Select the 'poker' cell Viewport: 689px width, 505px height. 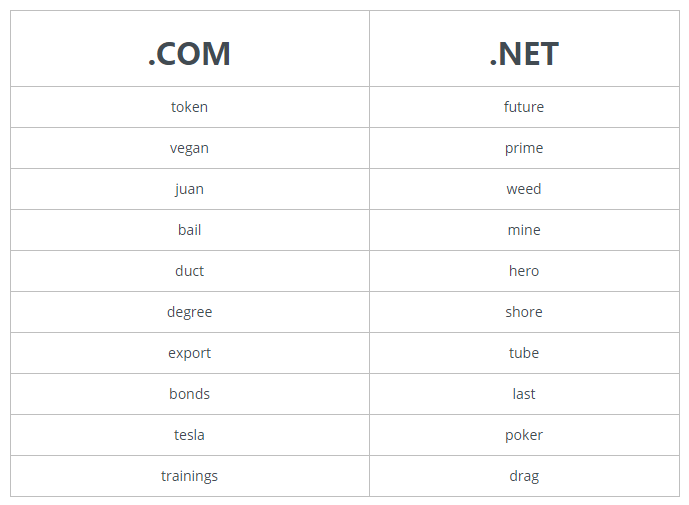pyautogui.click(x=524, y=435)
